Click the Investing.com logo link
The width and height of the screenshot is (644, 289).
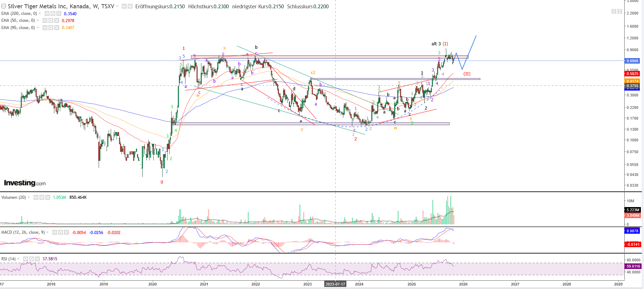(x=25, y=183)
